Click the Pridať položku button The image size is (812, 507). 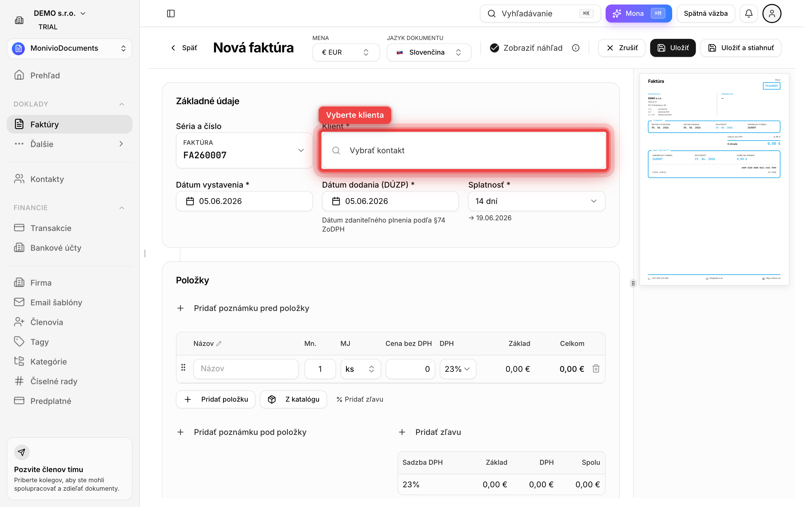pos(216,399)
